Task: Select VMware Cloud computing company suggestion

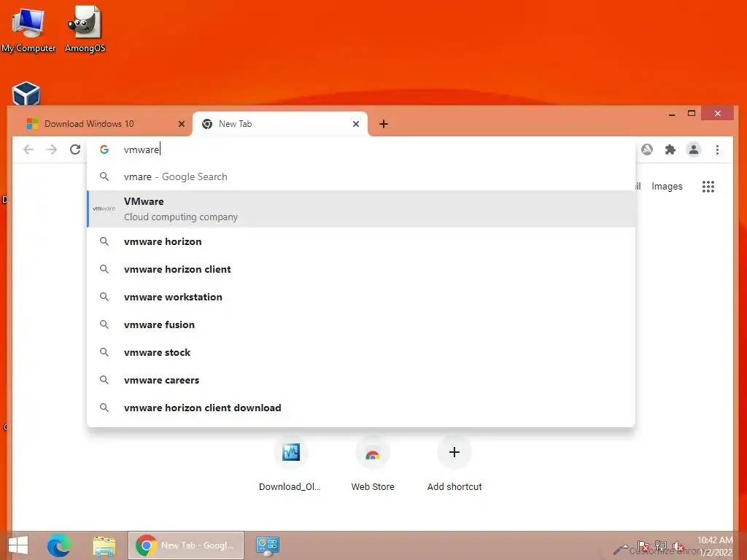Action: click(x=360, y=209)
